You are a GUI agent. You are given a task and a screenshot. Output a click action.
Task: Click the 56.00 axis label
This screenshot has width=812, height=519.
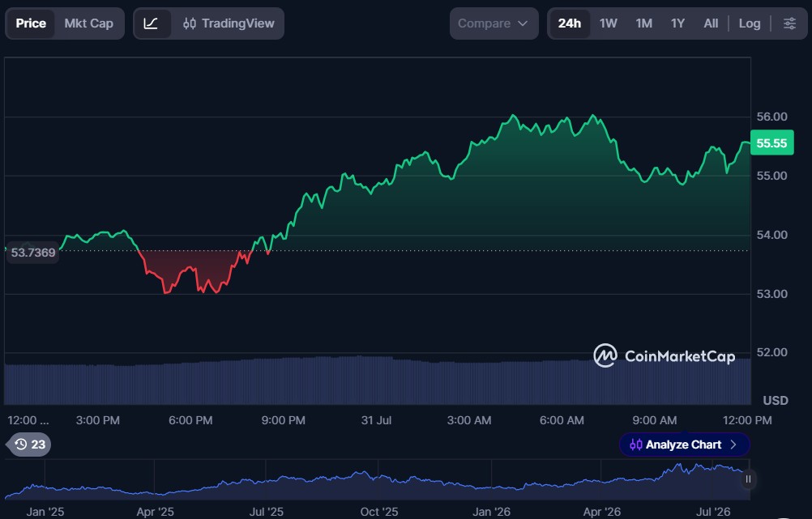771,117
